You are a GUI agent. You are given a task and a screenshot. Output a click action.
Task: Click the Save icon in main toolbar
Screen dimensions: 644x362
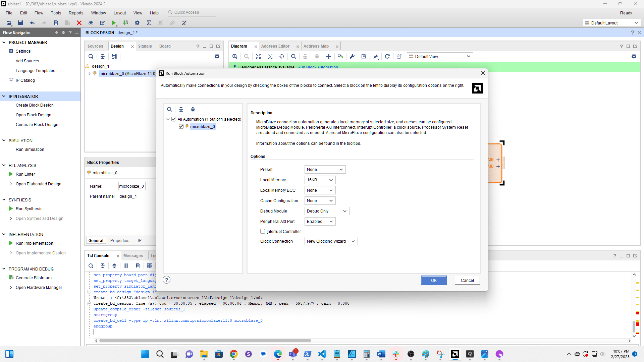coord(20,23)
